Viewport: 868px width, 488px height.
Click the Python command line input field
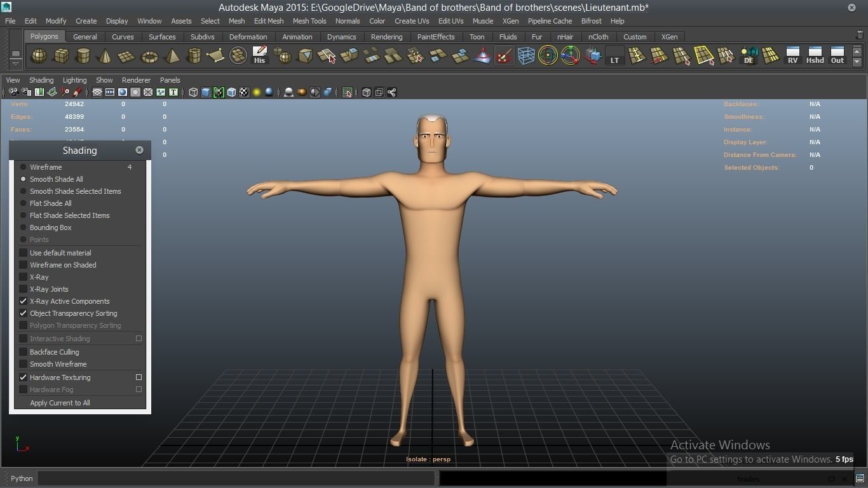(x=236, y=478)
